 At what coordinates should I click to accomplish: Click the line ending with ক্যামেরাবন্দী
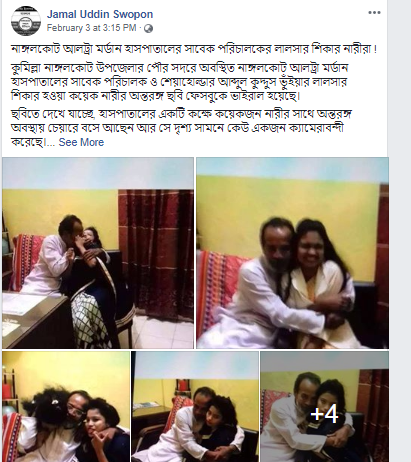point(177,128)
